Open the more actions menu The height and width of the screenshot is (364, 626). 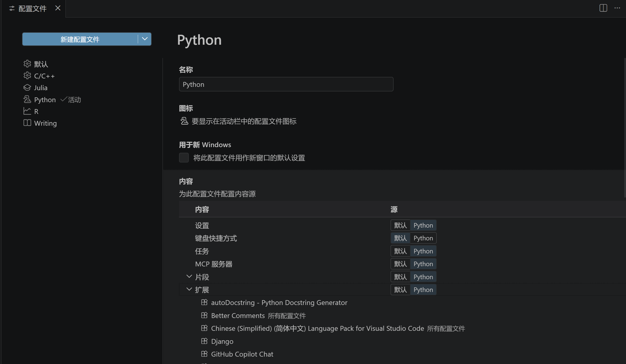click(617, 8)
